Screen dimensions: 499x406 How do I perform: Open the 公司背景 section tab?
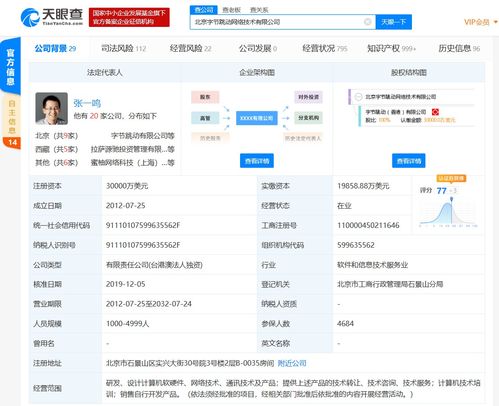point(55,49)
